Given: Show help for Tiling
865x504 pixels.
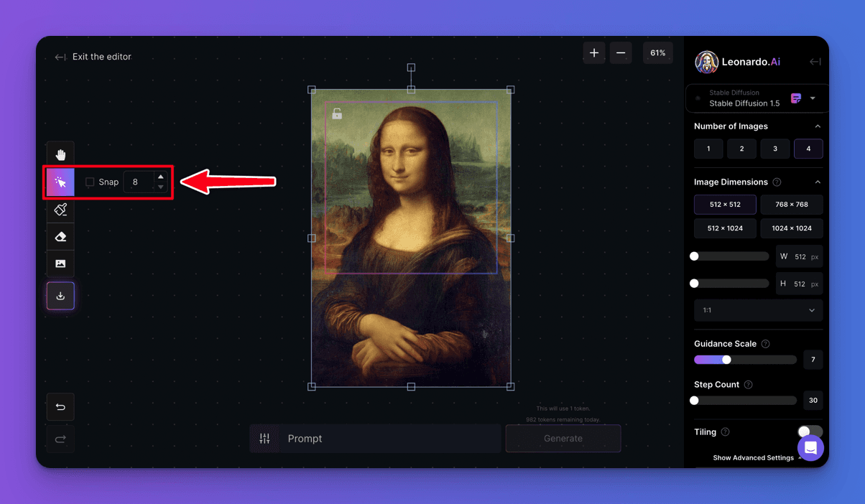Looking at the screenshot, I should (x=725, y=432).
